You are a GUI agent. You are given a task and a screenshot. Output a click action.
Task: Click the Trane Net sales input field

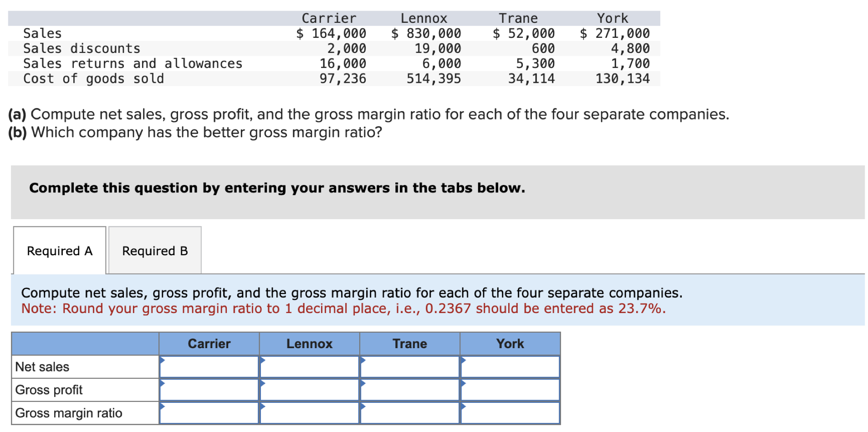pos(409,366)
